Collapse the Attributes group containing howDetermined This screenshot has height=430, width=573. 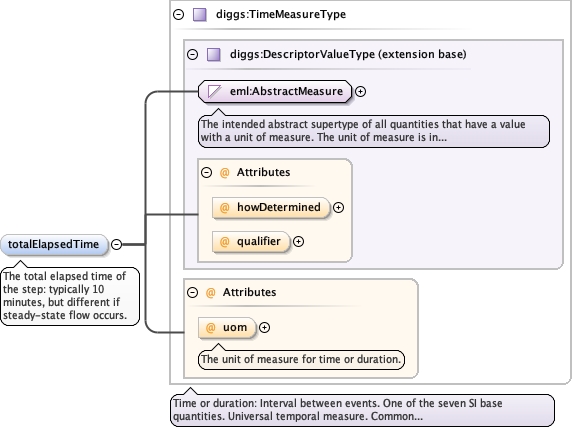click(x=206, y=172)
